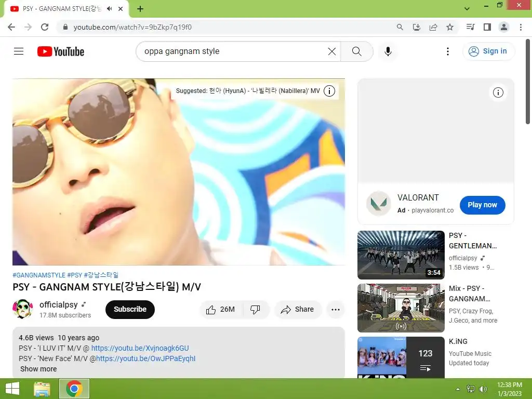Screen dimensions: 532x399
Task: Clear the search box with the X icon
Action: (x=332, y=51)
